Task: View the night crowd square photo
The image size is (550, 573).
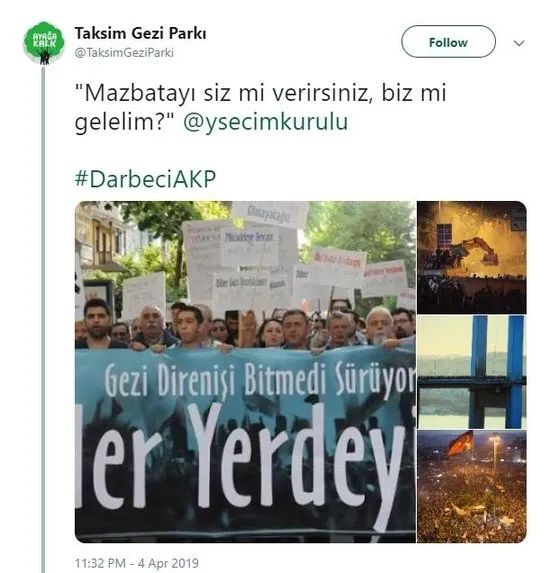Action: click(471, 486)
